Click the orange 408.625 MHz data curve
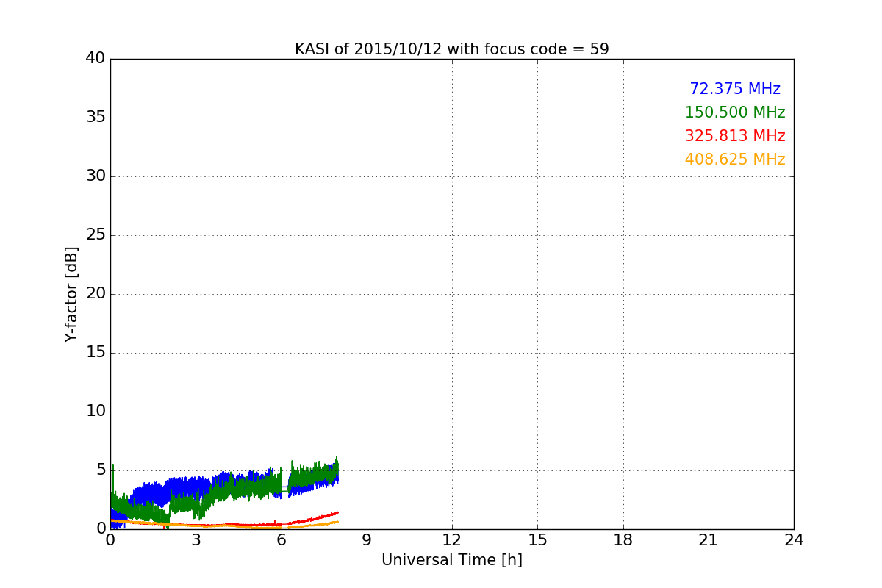Viewport: 882px width, 588px height. pyautogui.click(x=316, y=524)
